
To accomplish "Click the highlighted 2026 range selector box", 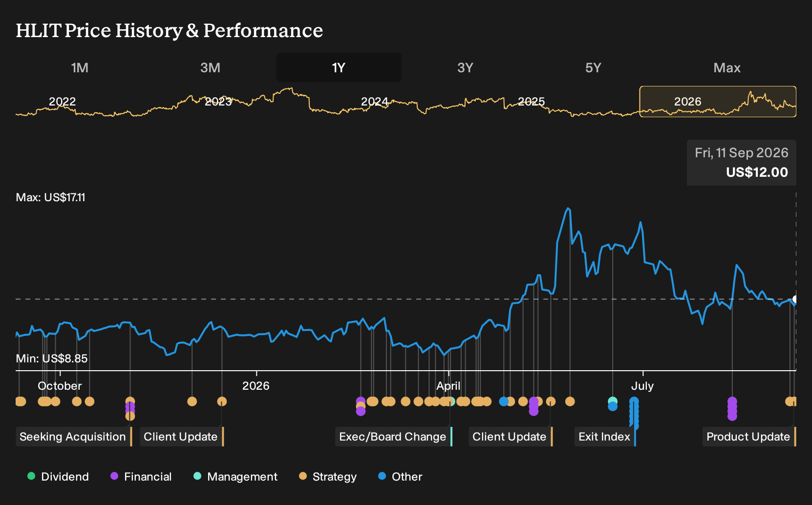I will click(718, 102).
